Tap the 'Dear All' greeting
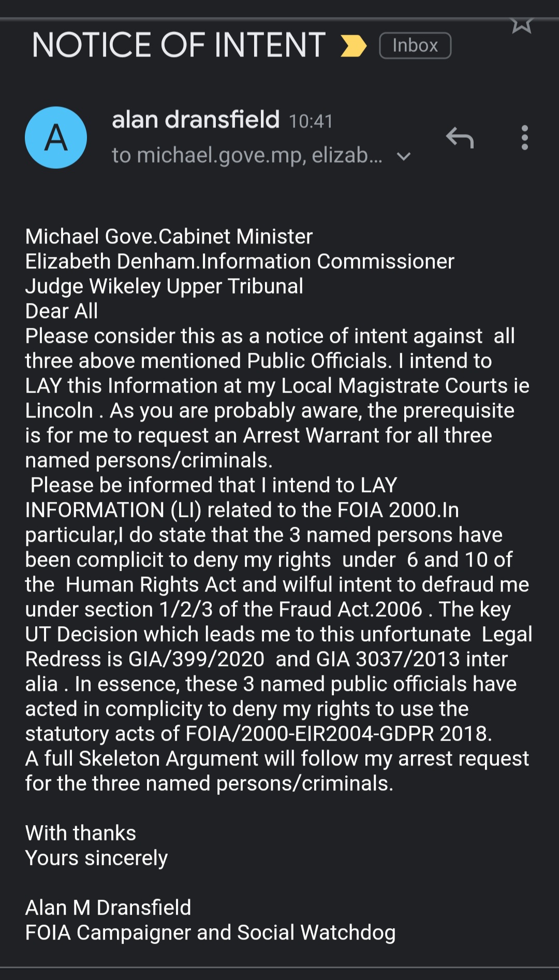Image resolution: width=559 pixels, height=980 pixels. (x=62, y=311)
